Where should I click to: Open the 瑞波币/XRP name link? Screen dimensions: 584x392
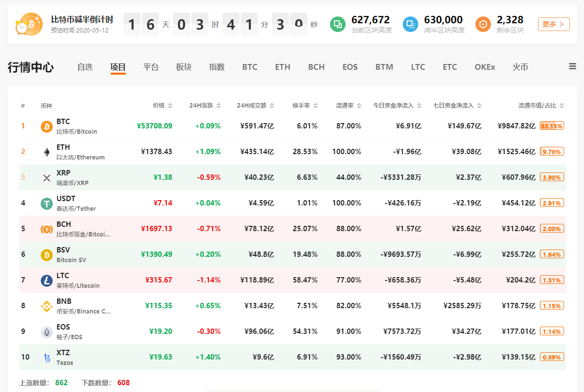coord(73,183)
